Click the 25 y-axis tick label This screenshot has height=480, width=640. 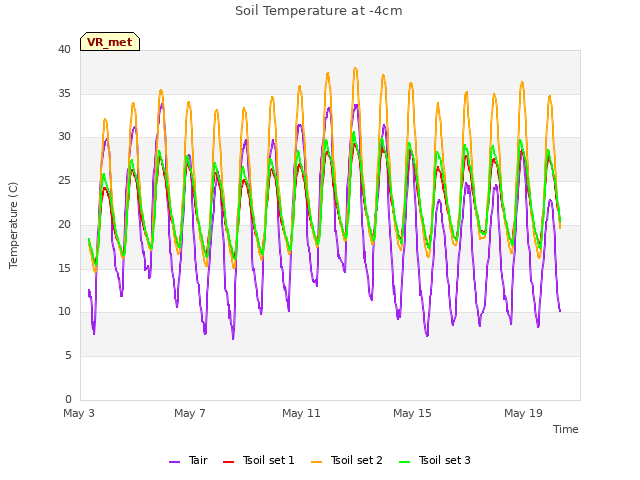click(x=64, y=180)
